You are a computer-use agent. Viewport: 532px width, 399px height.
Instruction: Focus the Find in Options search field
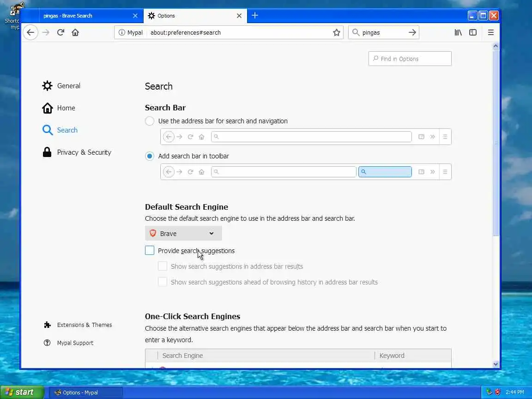click(x=410, y=59)
